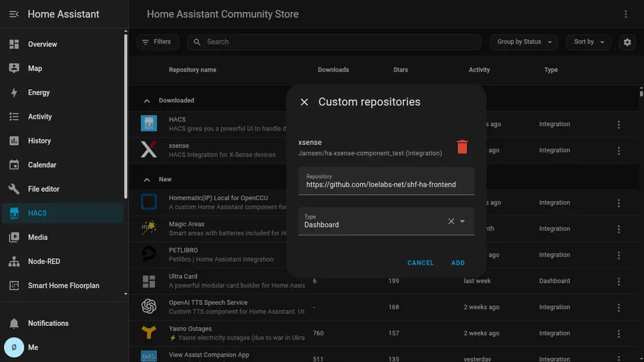Screen dimensions: 644x362
Task: Open the Magic Areas row overflow menu
Action: click(619, 229)
